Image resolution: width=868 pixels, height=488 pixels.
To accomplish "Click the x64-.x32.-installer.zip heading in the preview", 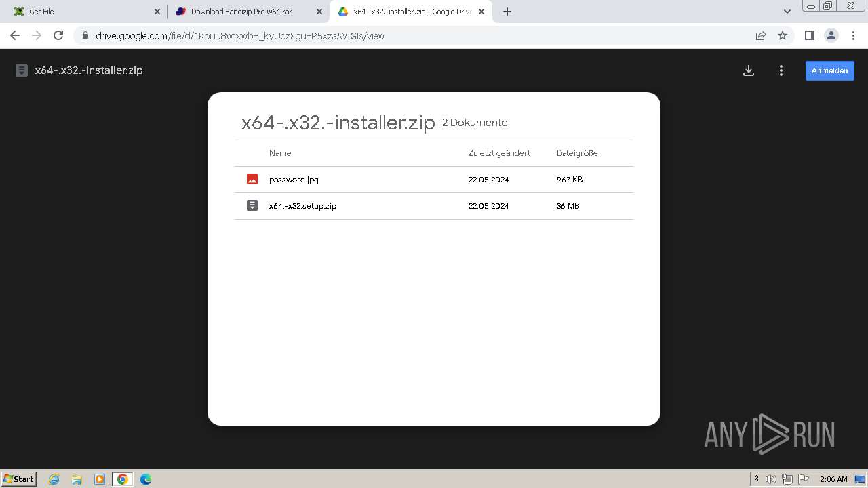I will coord(338,123).
